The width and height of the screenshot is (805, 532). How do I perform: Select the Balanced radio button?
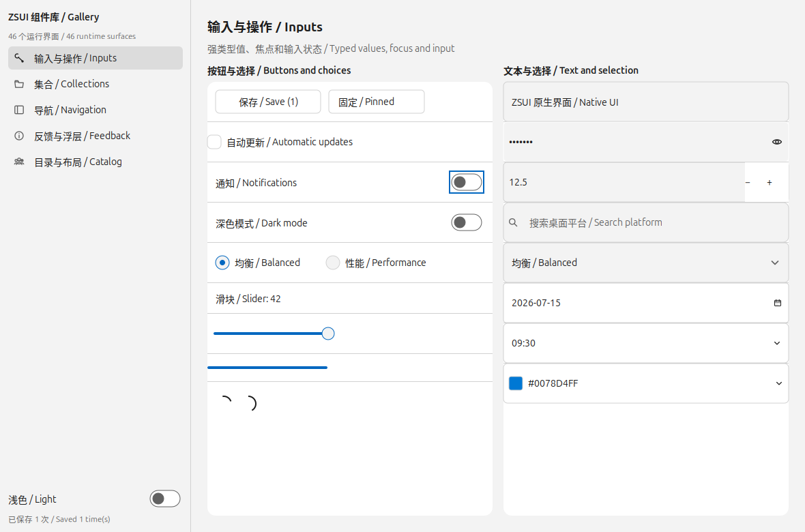tap(222, 263)
